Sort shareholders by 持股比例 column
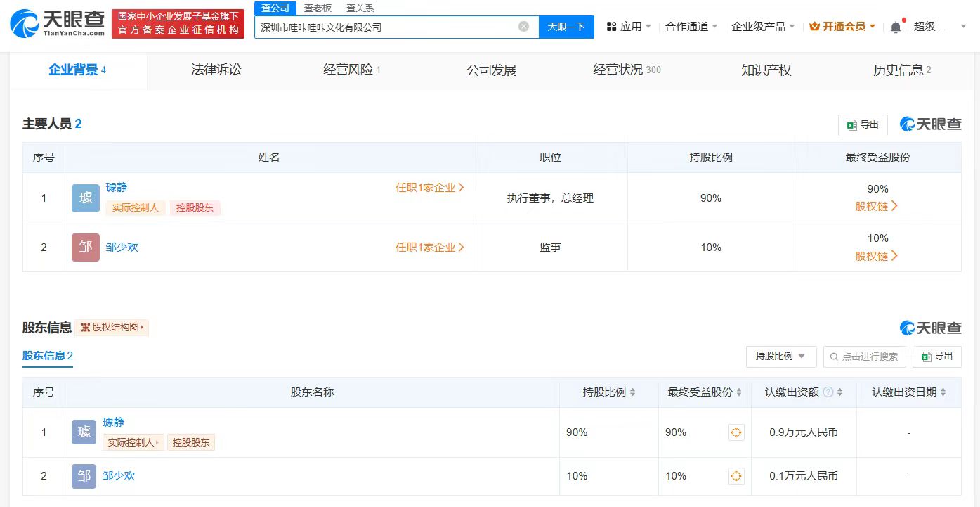This screenshot has width=980, height=507. point(632,392)
